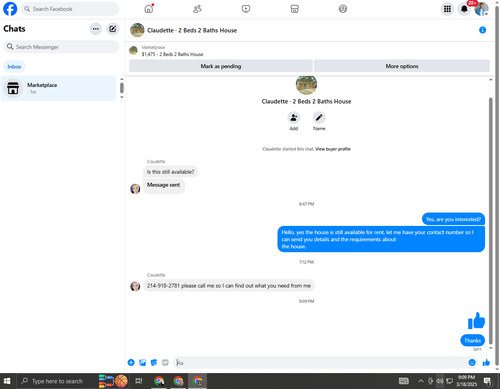Click the message text input field
Screen dimensions: 500x389
pyautogui.click(x=320, y=362)
